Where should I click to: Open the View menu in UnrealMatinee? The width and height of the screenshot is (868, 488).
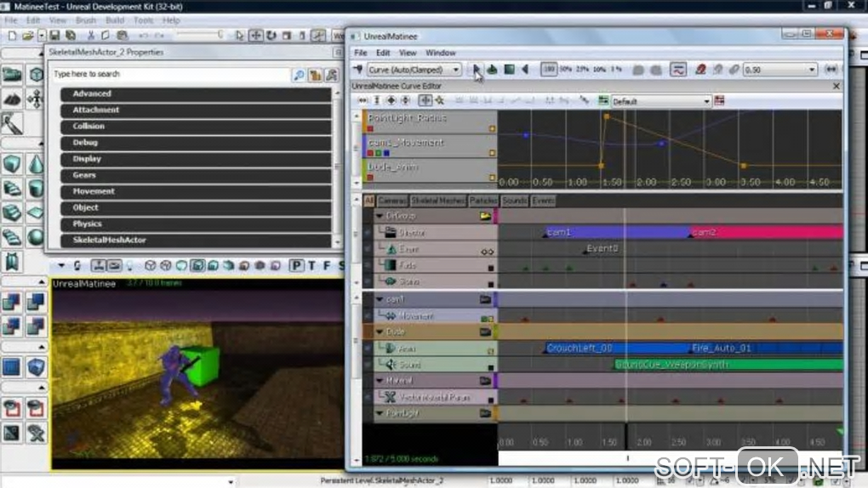pyautogui.click(x=408, y=53)
